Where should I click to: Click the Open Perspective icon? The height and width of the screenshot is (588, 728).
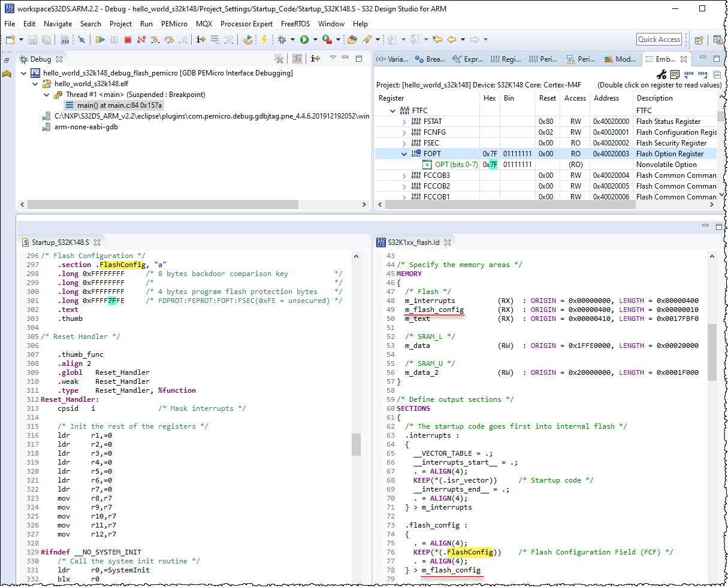pyautogui.click(x=699, y=40)
